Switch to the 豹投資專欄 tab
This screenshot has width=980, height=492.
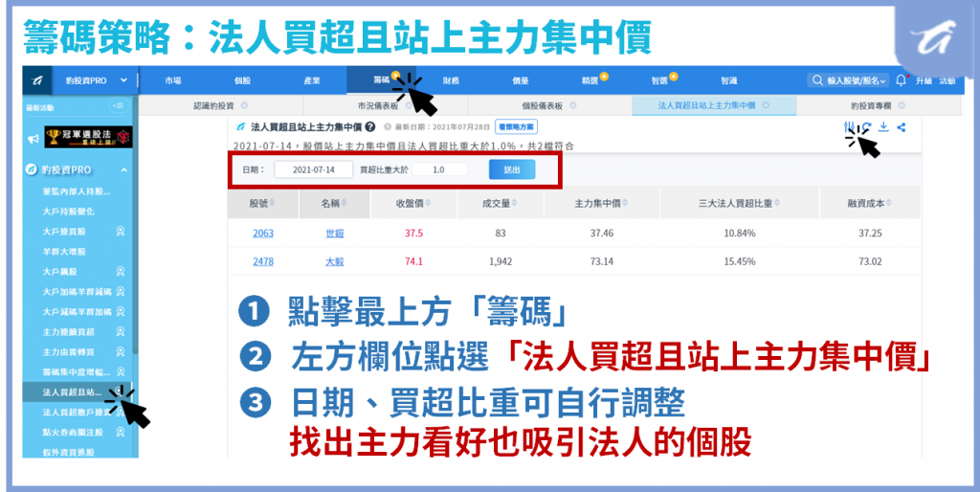click(871, 105)
